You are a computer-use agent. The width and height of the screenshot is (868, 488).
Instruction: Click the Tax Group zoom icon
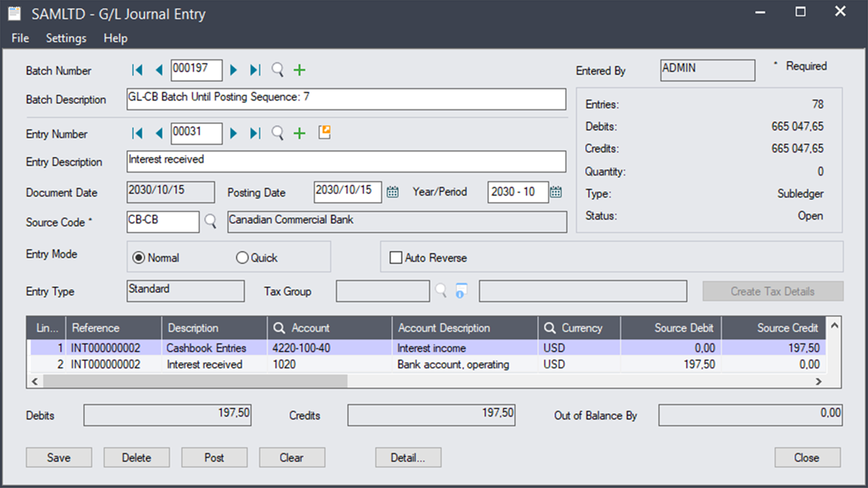[x=460, y=291]
